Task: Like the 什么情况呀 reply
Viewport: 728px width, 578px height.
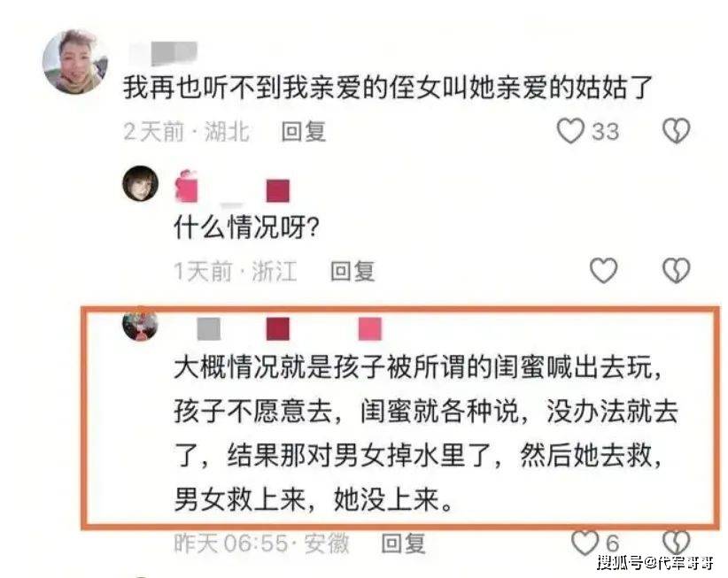Action: (x=604, y=271)
